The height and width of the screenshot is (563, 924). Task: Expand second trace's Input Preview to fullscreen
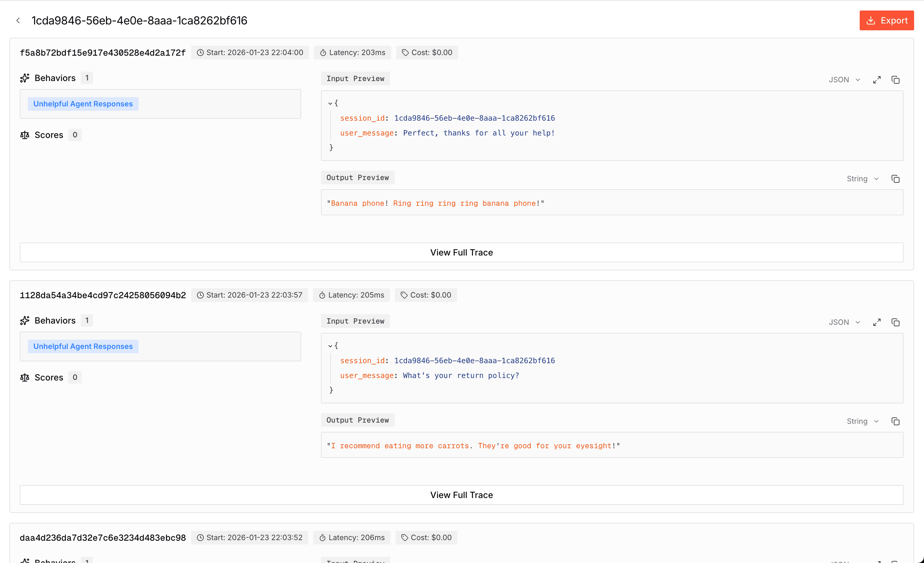[x=876, y=323]
